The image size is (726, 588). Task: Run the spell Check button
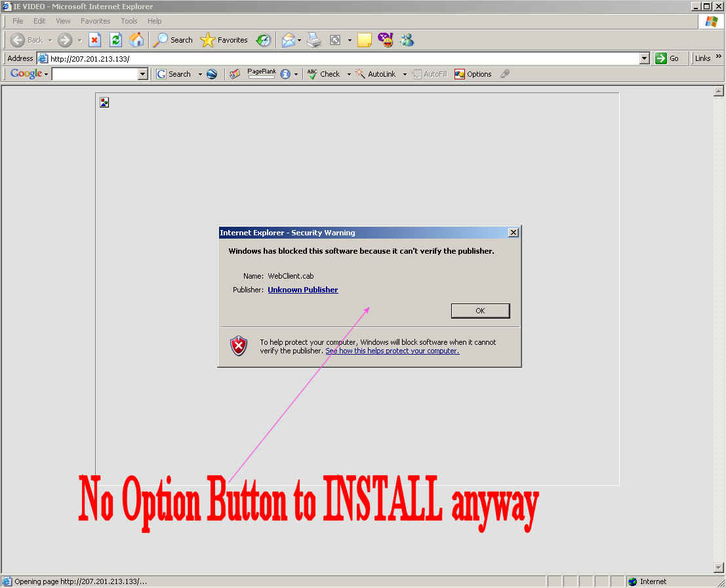[323, 74]
